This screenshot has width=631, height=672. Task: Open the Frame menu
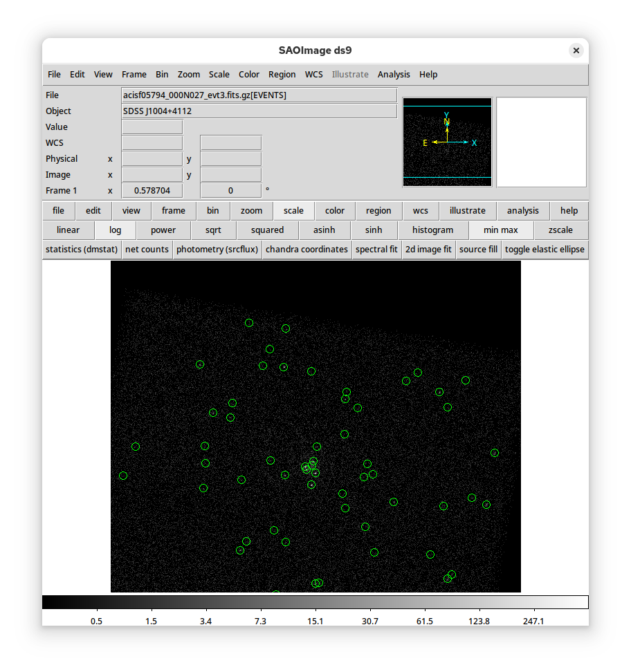pos(134,75)
